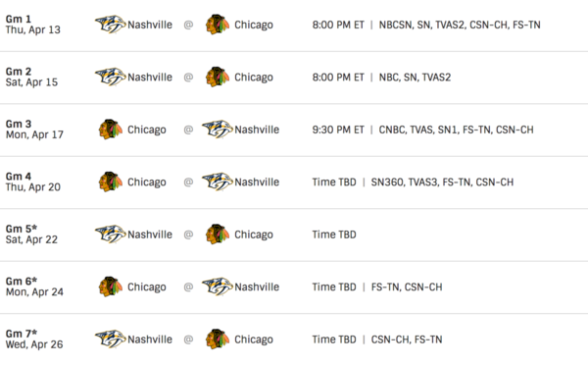The image size is (588, 365).
Task: Select the Gm 1 Thu, Apr 13 label
Action: tap(33, 25)
